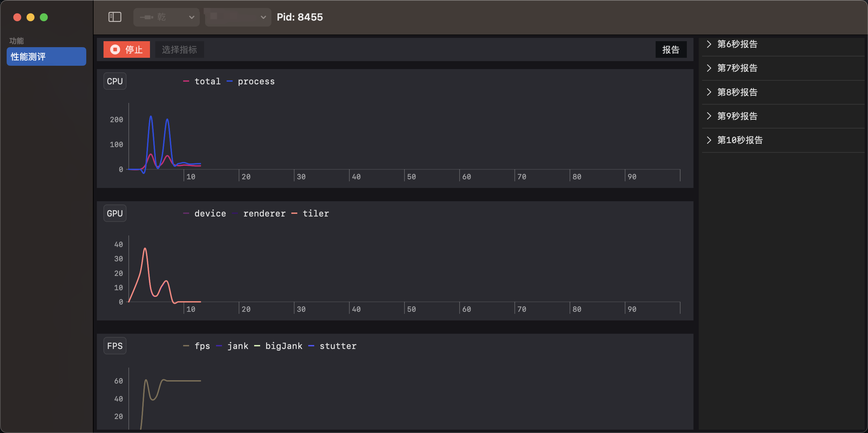Screen dimensions: 868x433
Task: Click the 停止 button to stop recording
Action: tap(127, 49)
